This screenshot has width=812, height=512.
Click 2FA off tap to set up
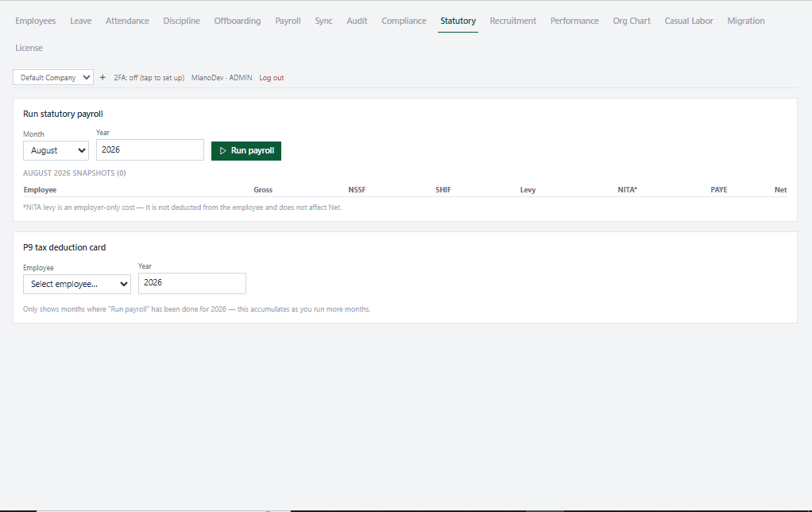[x=149, y=78]
